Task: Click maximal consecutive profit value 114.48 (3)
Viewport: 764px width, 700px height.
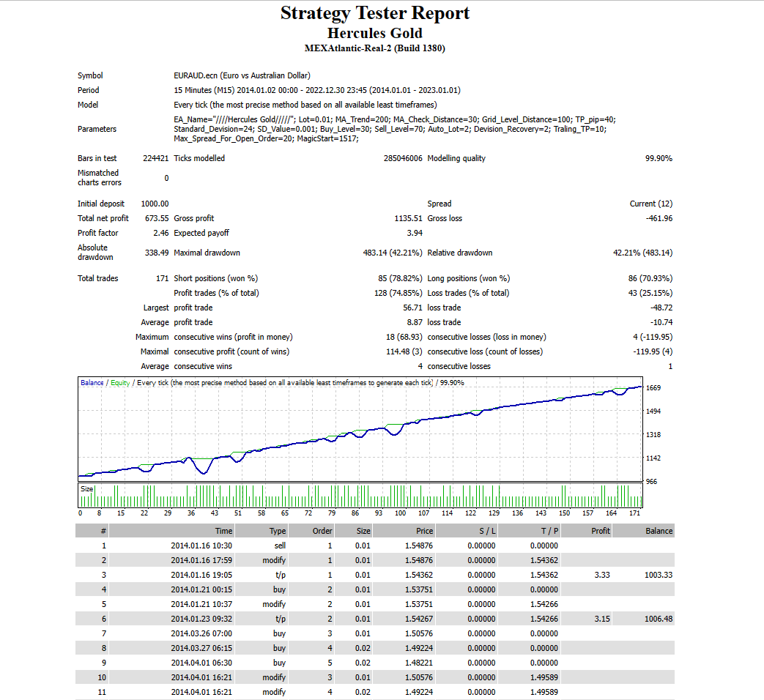Action: 404,351
